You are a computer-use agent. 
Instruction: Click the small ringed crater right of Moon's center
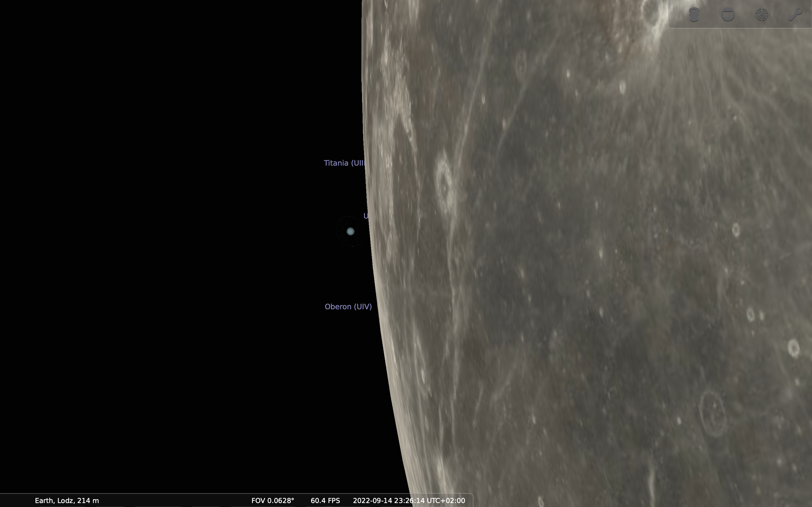[x=736, y=230]
